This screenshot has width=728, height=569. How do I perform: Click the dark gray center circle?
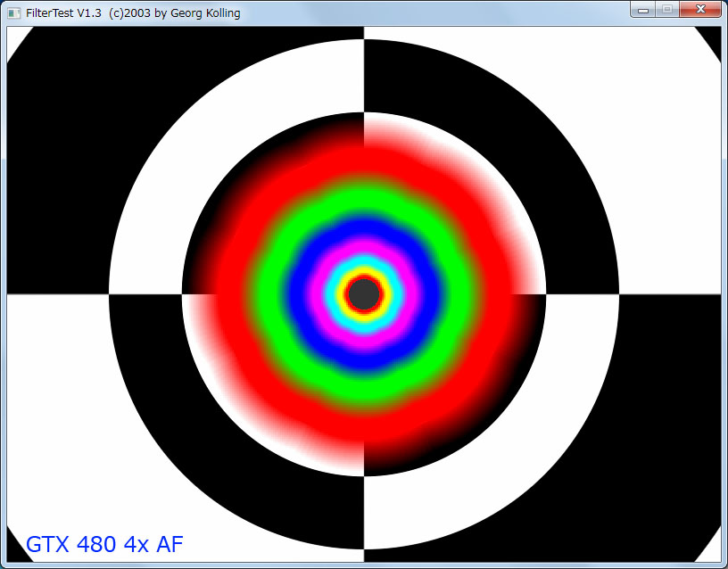click(x=363, y=293)
